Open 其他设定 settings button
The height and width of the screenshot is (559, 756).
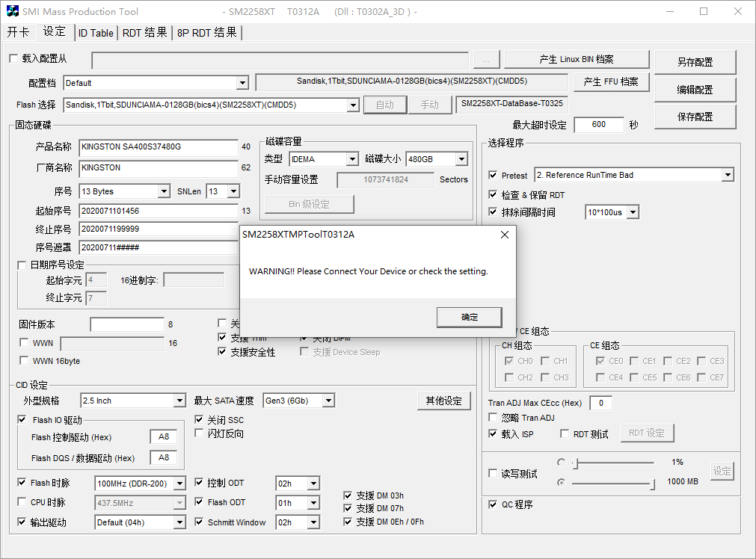click(443, 401)
